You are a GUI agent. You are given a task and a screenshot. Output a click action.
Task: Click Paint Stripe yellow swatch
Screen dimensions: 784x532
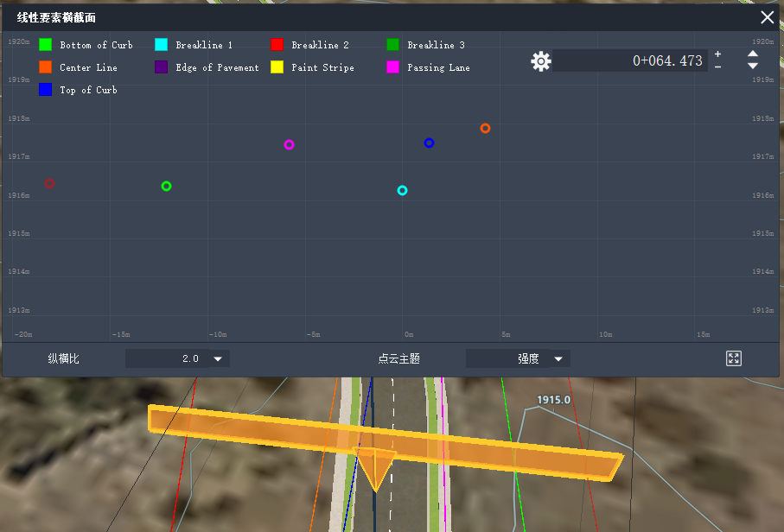click(277, 67)
